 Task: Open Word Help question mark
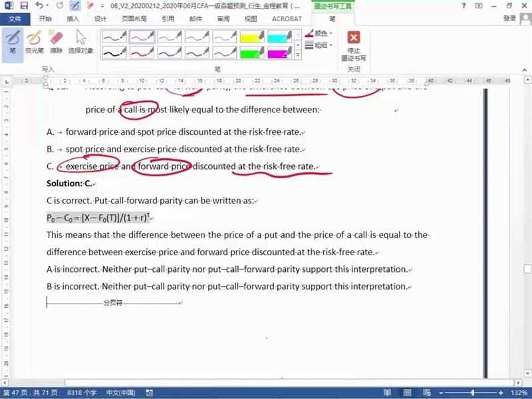(464, 6)
